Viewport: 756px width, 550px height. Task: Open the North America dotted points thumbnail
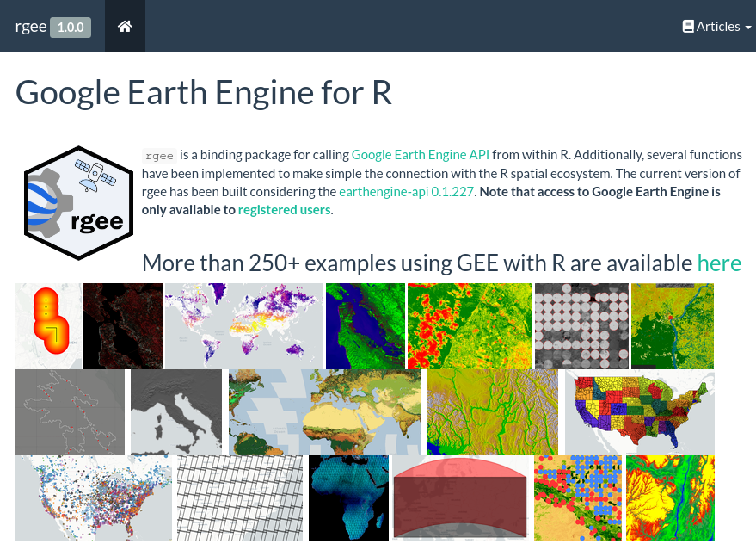click(94, 498)
